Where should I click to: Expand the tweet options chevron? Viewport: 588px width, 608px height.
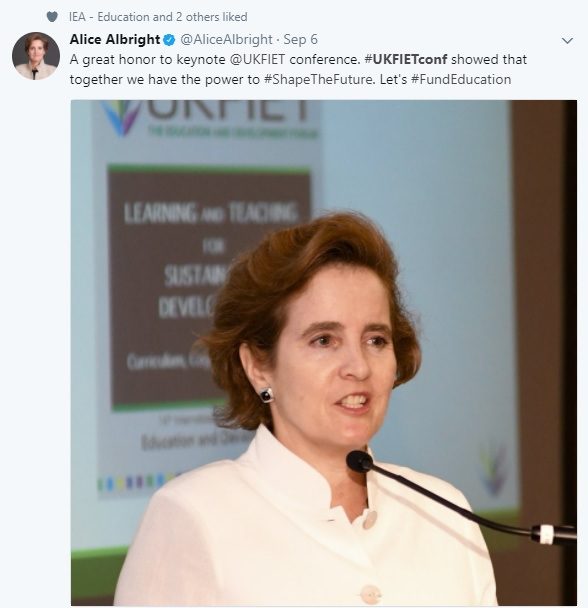coord(567,40)
